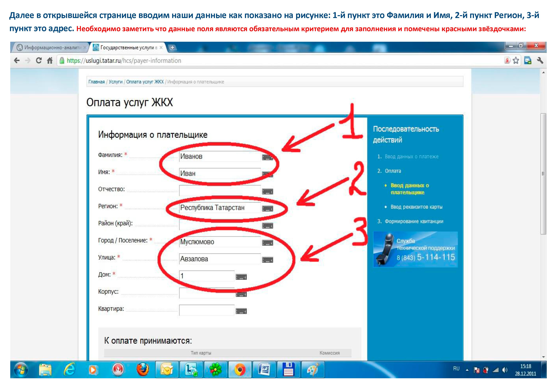
Task: Click the Firefox icon in taskbar
Action: (x=143, y=370)
